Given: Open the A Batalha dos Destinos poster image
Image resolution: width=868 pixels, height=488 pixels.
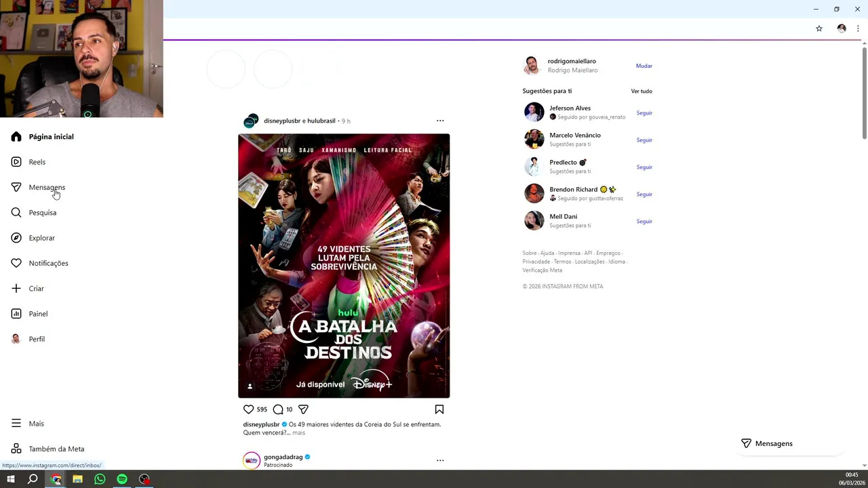Looking at the screenshot, I should point(344,266).
